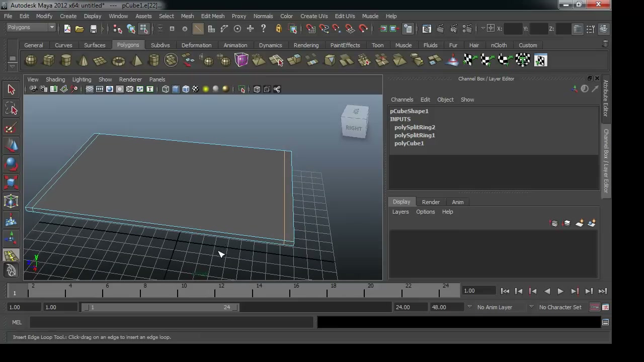Screen dimensions: 644x362
Task: Switch to the Surfaces shelf tab
Action: [95, 45]
